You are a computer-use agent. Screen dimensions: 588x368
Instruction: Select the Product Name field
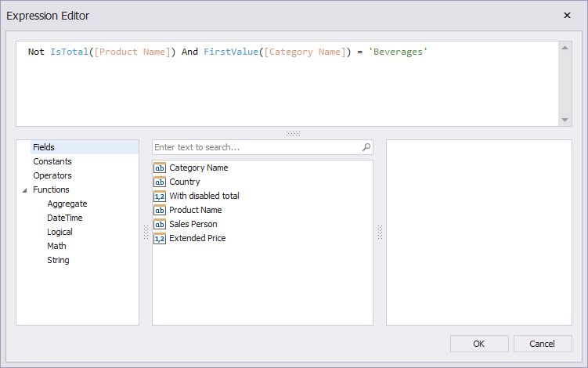[x=196, y=210]
